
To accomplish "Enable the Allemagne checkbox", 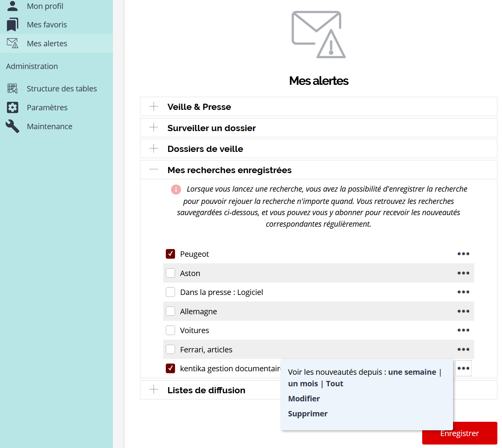I will [x=170, y=311].
